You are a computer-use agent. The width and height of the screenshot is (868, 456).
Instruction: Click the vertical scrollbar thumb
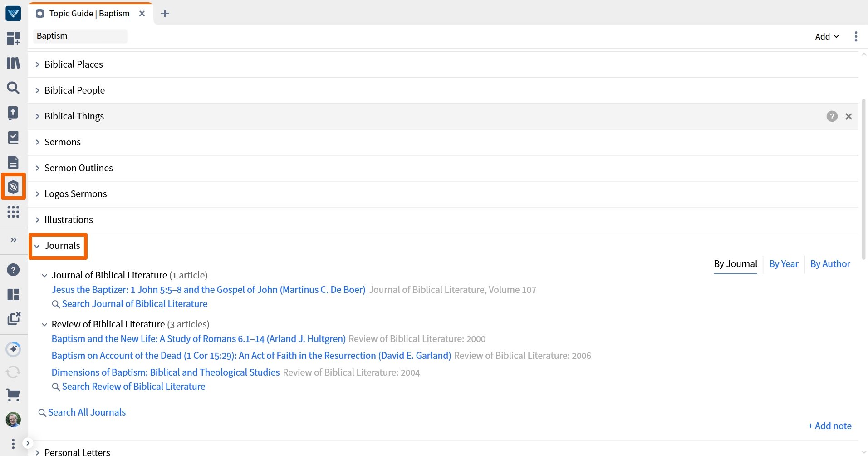[864, 179]
